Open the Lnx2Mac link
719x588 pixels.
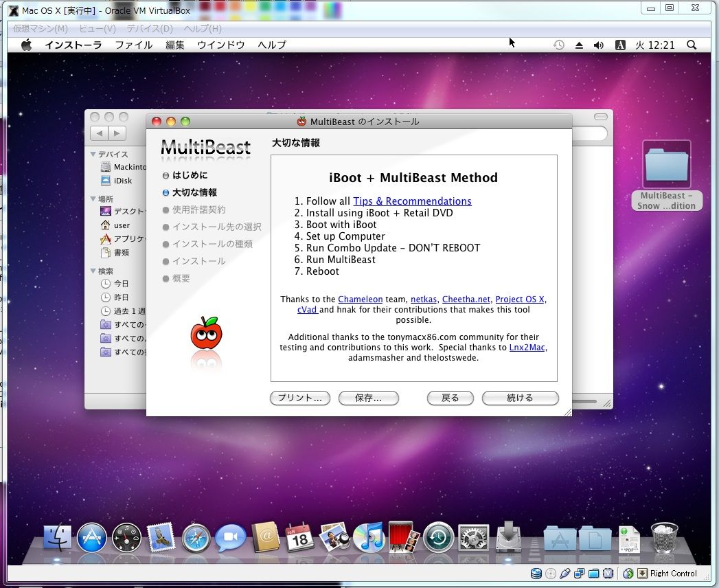(x=527, y=347)
